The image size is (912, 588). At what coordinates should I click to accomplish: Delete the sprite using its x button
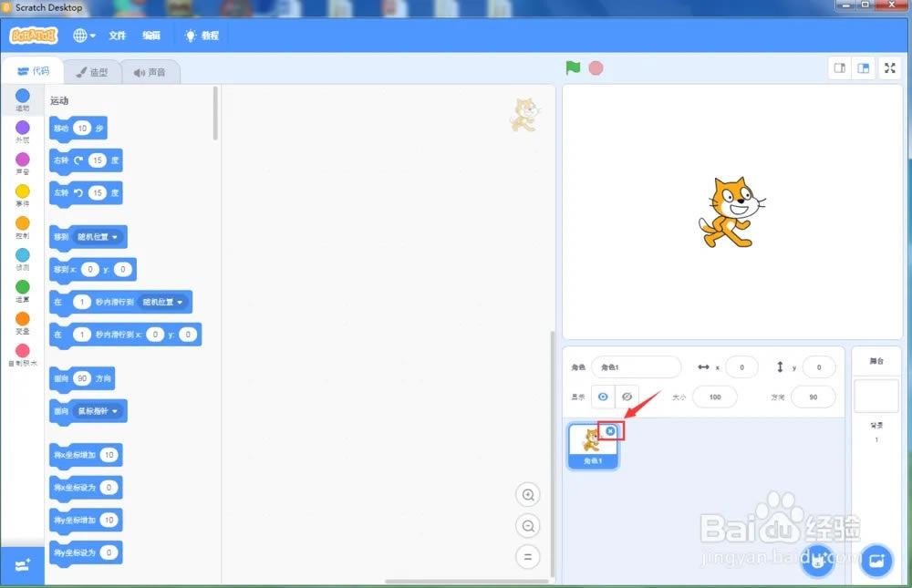pos(610,431)
